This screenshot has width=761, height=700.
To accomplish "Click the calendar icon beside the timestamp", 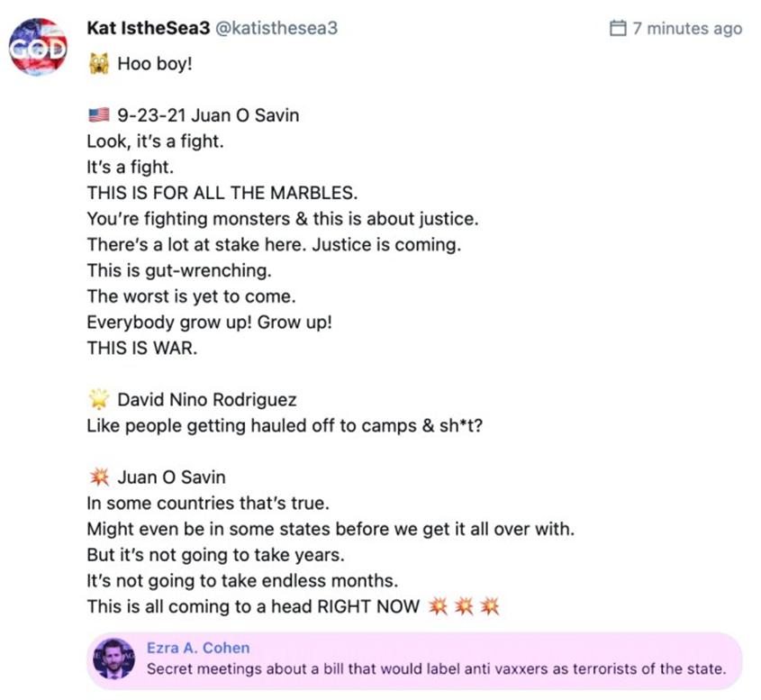I will pyautogui.click(x=618, y=28).
